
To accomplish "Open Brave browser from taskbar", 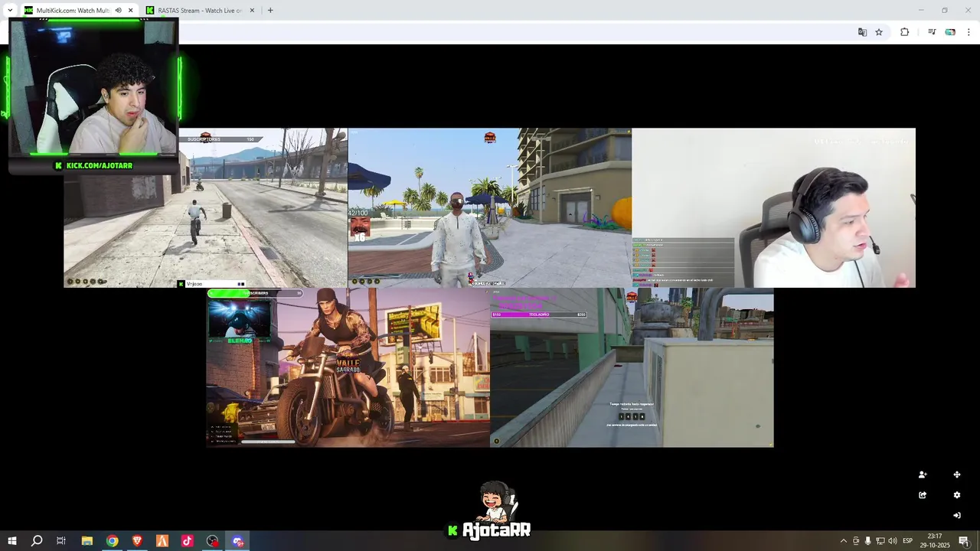I will (x=137, y=541).
